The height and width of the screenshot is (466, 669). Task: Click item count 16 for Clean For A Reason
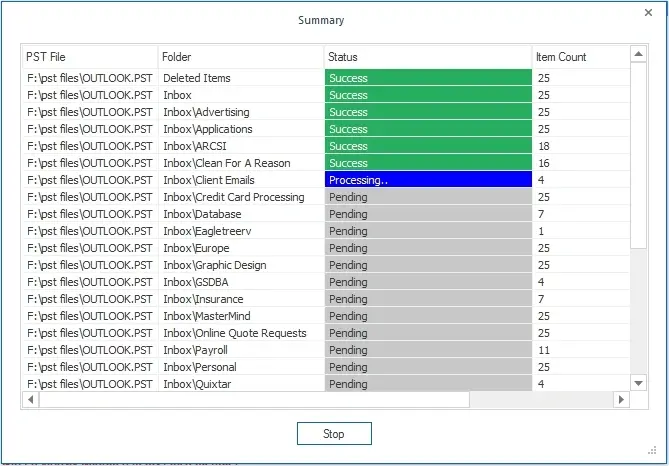tap(581, 163)
